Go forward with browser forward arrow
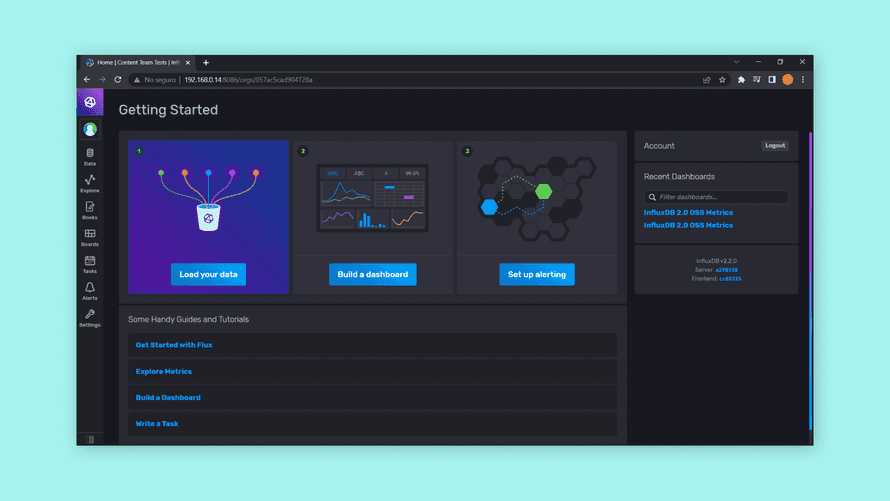 click(102, 80)
